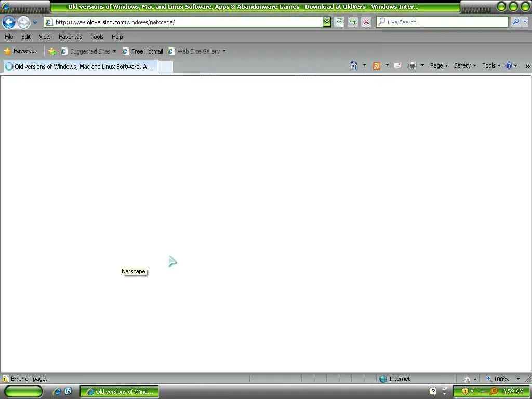Open Web Slice Gallery link

(x=194, y=51)
